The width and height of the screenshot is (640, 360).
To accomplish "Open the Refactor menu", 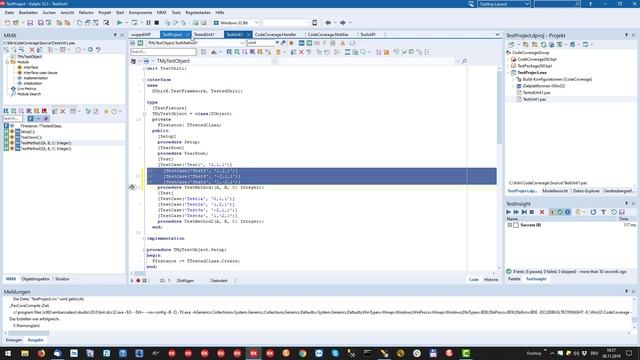I will (86, 13).
